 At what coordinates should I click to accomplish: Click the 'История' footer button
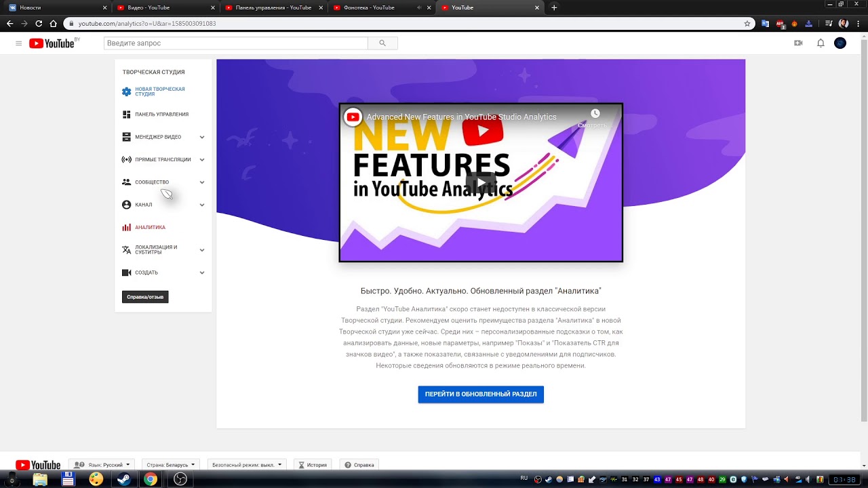tap(313, 465)
